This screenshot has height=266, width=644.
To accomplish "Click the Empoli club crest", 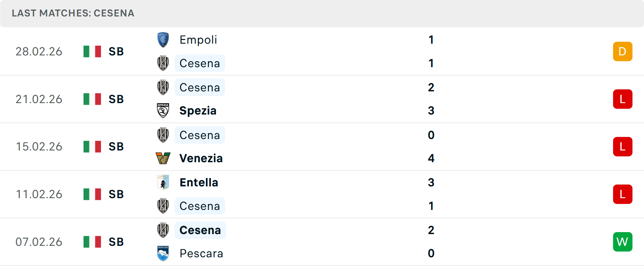I will click(x=163, y=40).
